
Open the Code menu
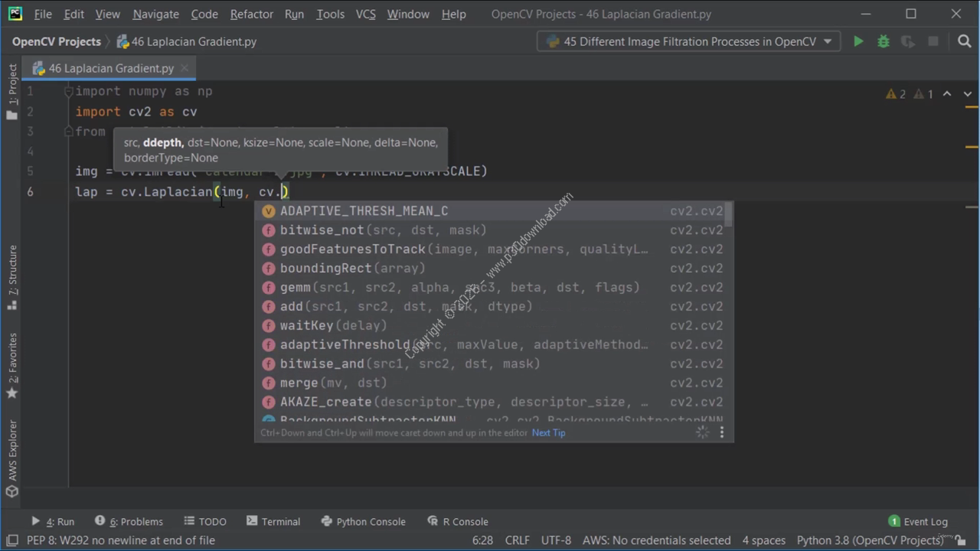[x=204, y=14]
